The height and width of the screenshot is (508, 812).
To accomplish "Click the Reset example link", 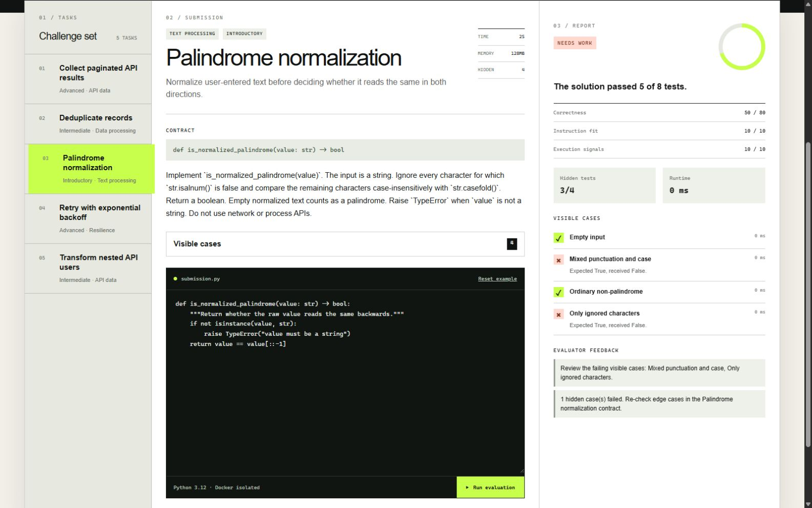I will pyautogui.click(x=497, y=279).
